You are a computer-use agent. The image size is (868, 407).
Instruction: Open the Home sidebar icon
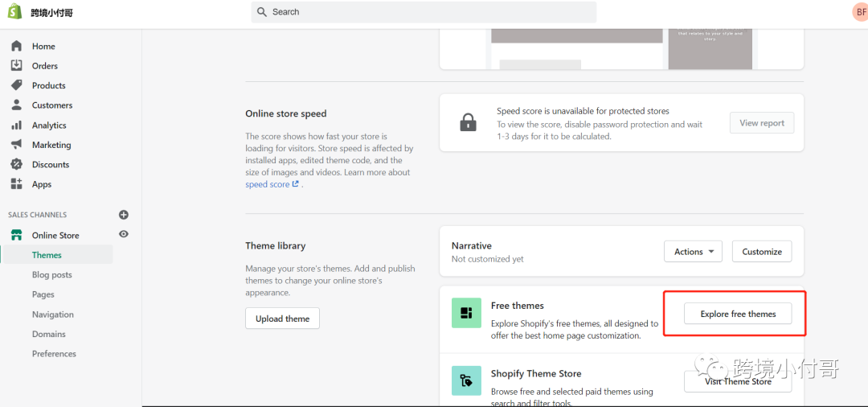(x=17, y=46)
